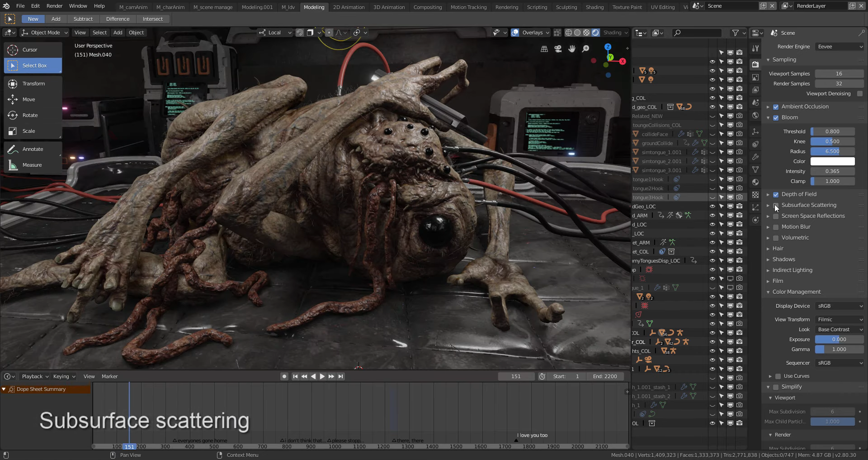Toggle perspective/orthographic grid icon
Screen dimensions: 868x460
click(544, 49)
